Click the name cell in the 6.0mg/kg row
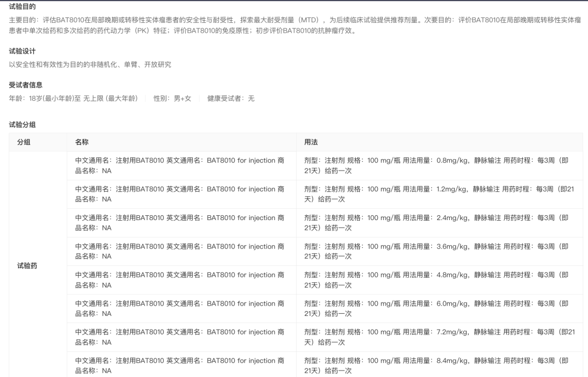The width and height of the screenshot is (588, 377). pyautogui.click(x=181, y=308)
